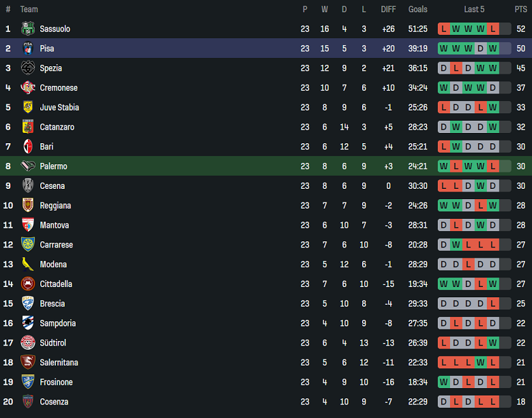
Task: Click Pisa's grey D form result box
Action: 480,48
